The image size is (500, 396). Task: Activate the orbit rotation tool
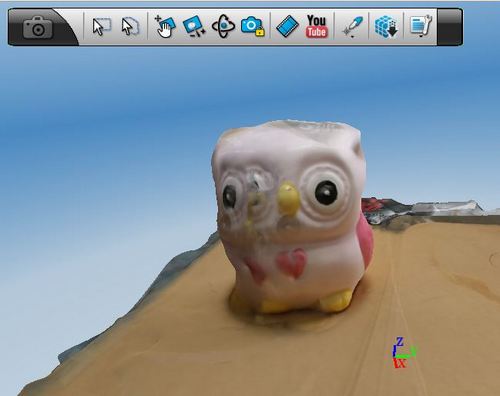click(223, 26)
